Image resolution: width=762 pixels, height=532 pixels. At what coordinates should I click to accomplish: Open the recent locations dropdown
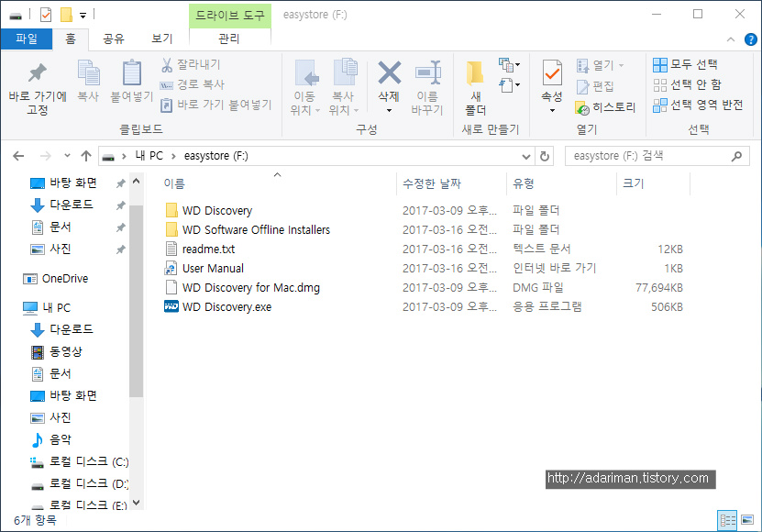pyautogui.click(x=67, y=156)
